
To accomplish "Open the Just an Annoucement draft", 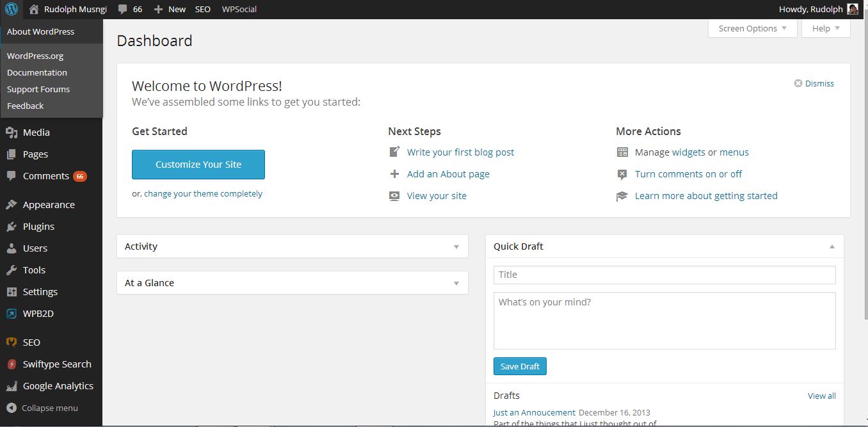I will (x=534, y=412).
